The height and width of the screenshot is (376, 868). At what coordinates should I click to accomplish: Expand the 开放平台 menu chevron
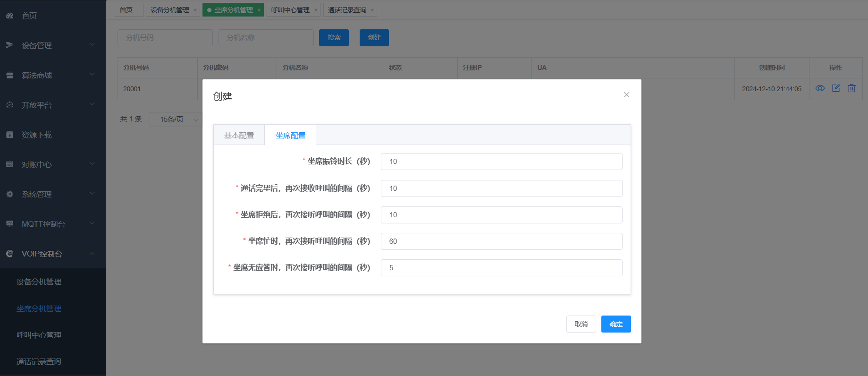click(93, 104)
